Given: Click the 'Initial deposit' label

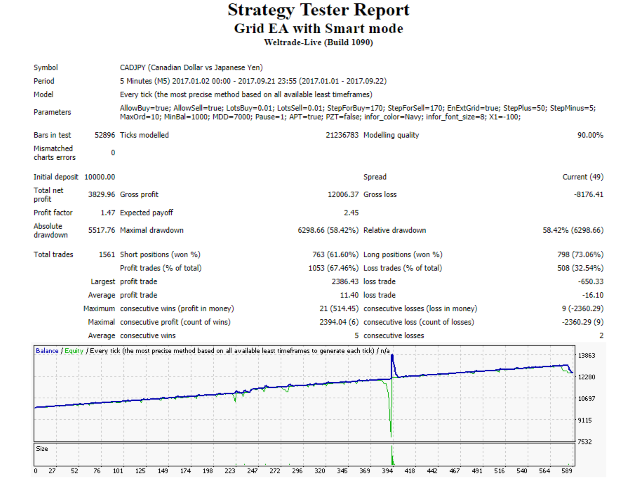Looking at the screenshot, I should click(56, 177).
